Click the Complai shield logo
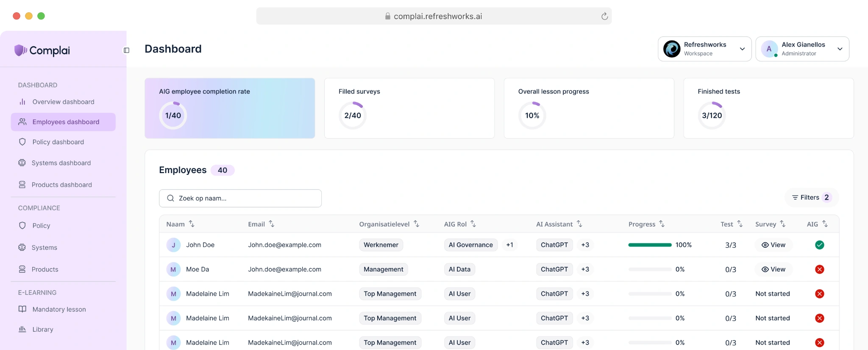 [x=20, y=50]
